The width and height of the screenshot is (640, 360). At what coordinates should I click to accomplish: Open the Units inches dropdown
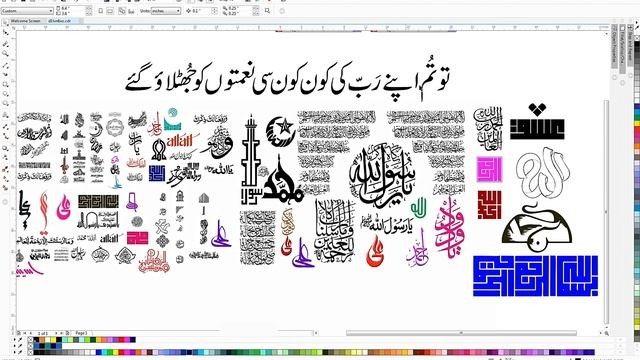(166, 11)
